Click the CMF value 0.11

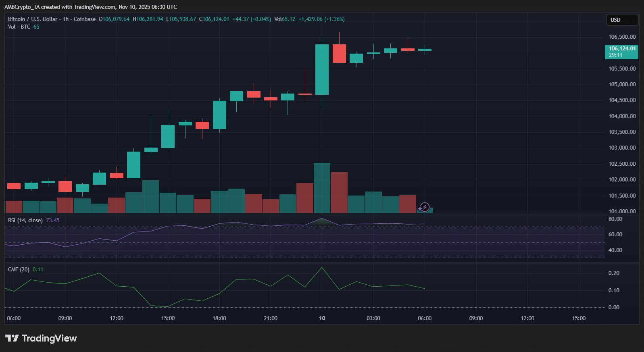[38, 269]
